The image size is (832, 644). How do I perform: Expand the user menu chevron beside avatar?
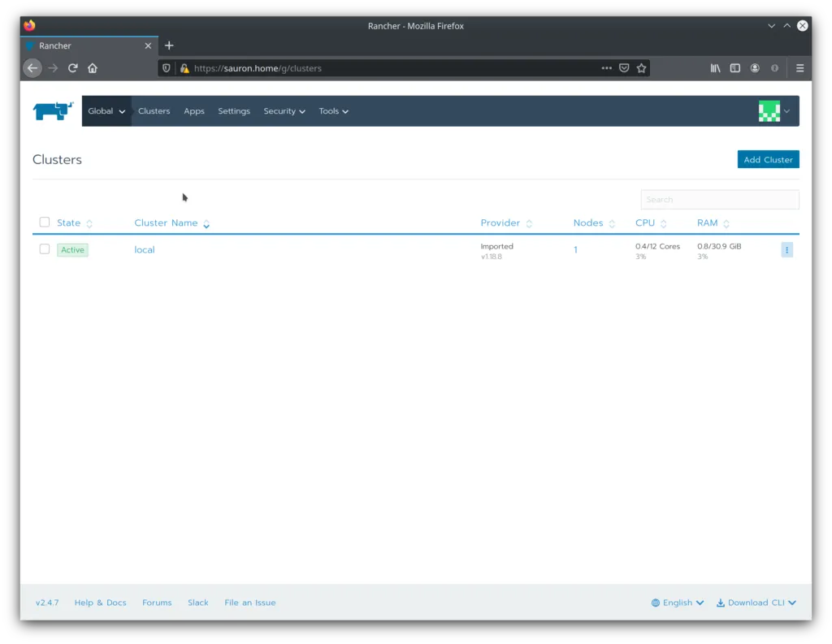click(786, 111)
